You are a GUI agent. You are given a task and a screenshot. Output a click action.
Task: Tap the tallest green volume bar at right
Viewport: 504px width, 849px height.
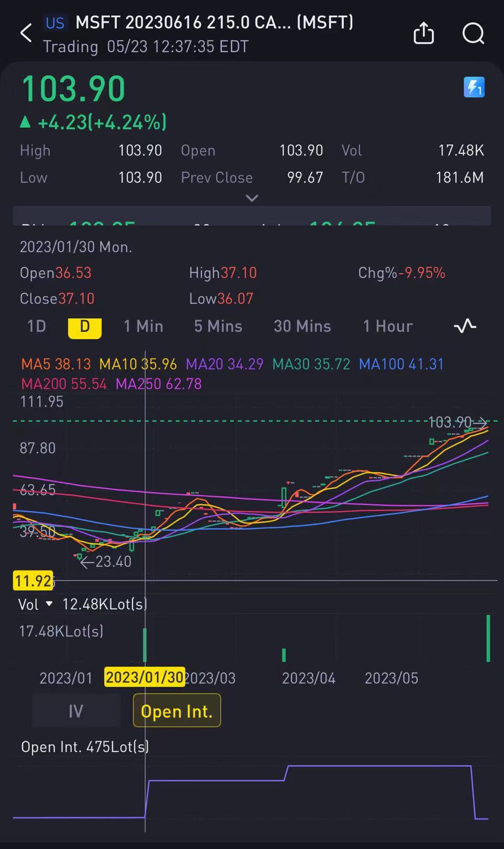coord(488,639)
